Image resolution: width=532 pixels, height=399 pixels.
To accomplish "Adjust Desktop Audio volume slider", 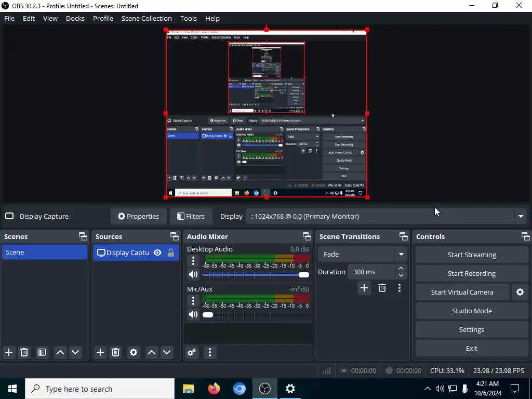I will (256, 275).
